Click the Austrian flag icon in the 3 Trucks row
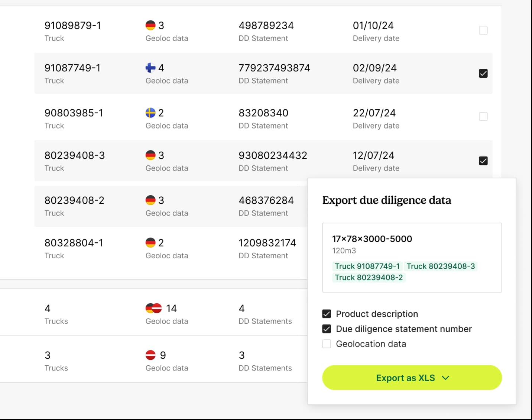Viewport: 532px width, 420px height. [x=150, y=355]
